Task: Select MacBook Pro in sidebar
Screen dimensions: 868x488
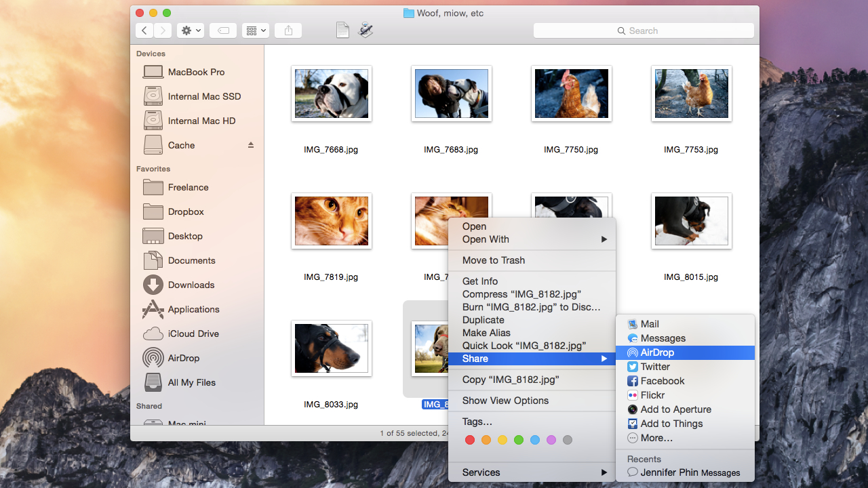Action: click(x=197, y=72)
